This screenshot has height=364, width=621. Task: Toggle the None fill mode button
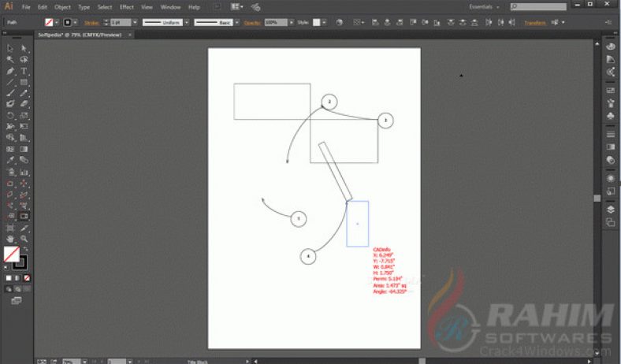(x=28, y=277)
